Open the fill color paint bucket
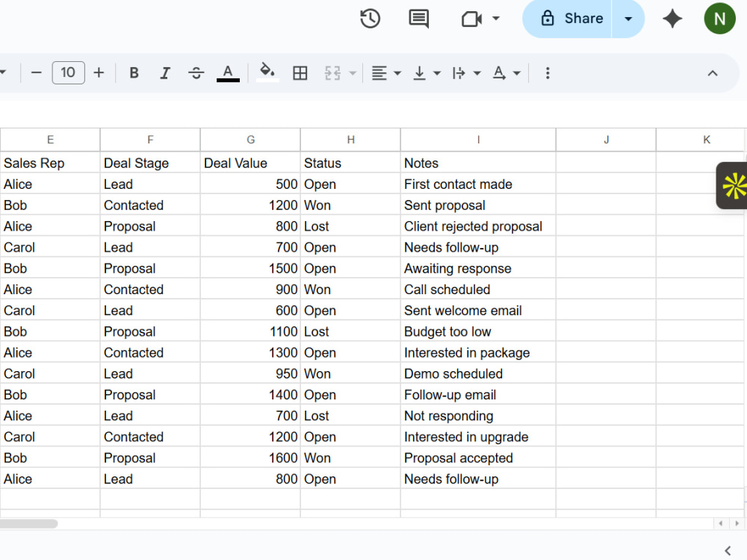747x560 pixels. (x=267, y=73)
